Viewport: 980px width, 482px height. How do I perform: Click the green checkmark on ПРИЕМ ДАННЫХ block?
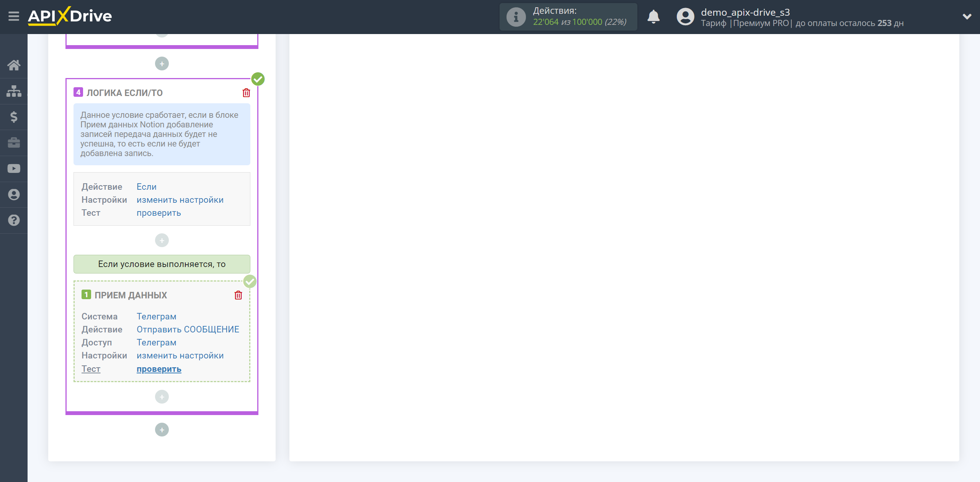(x=250, y=282)
